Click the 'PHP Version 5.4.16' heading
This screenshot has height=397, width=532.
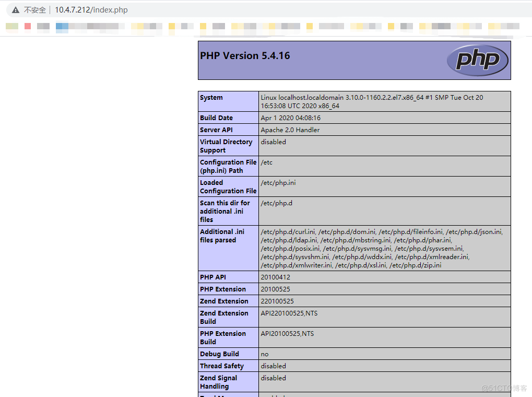coord(245,56)
